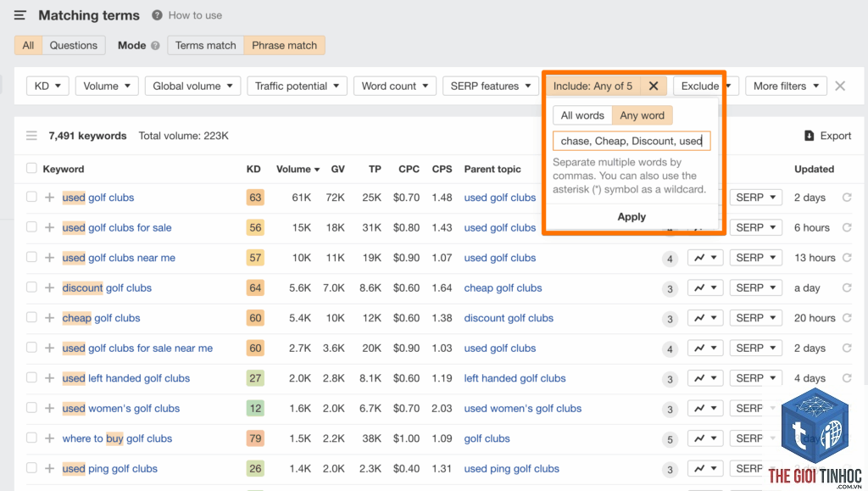Open the KD filter dropdown

click(47, 86)
